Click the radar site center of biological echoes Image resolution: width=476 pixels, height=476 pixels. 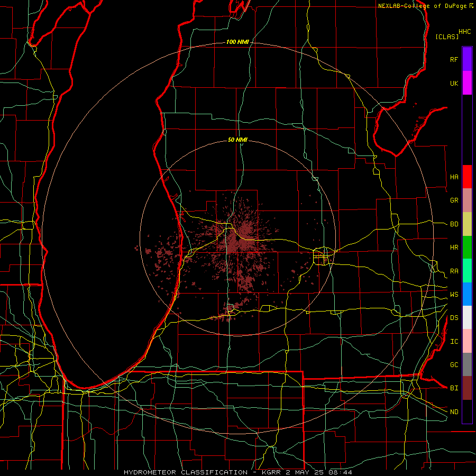pyautogui.click(x=238, y=239)
